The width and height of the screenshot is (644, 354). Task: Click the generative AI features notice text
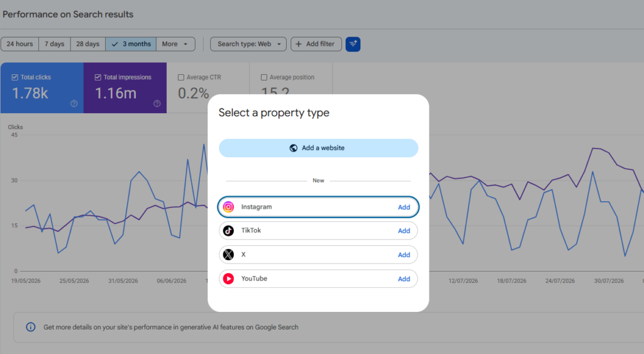(171, 328)
